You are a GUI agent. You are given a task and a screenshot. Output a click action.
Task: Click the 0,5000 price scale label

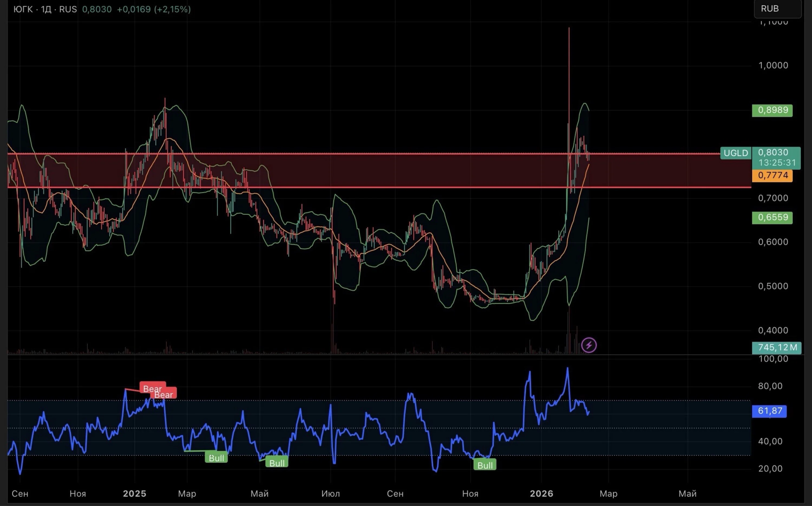pyautogui.click(x=773, y=286)
